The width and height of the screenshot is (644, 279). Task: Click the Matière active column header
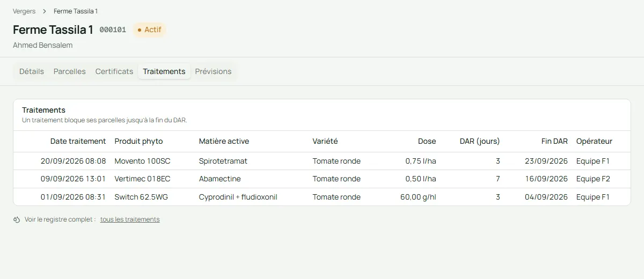coord(224,141)
